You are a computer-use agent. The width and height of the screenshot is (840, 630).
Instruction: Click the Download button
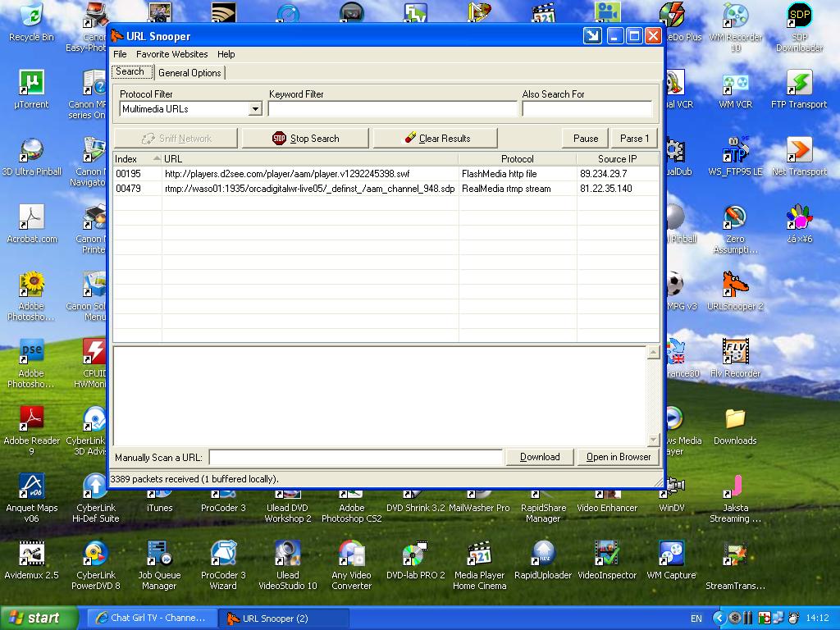(540, 457)
